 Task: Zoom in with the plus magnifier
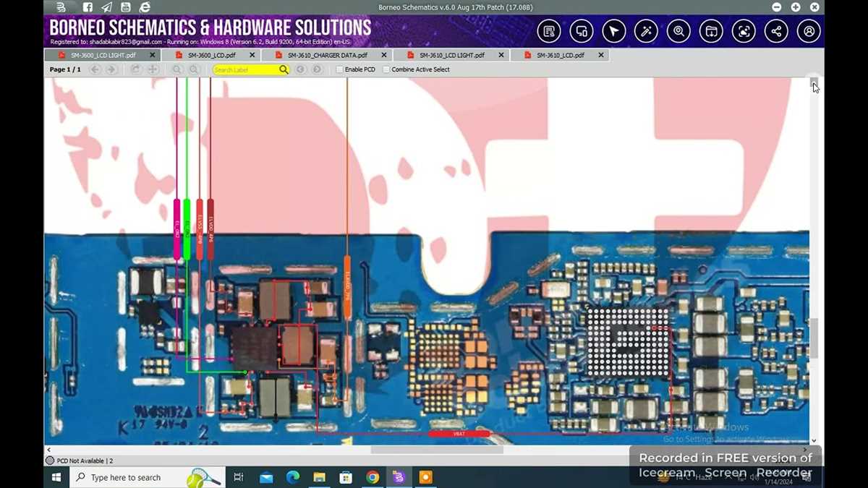194,69
